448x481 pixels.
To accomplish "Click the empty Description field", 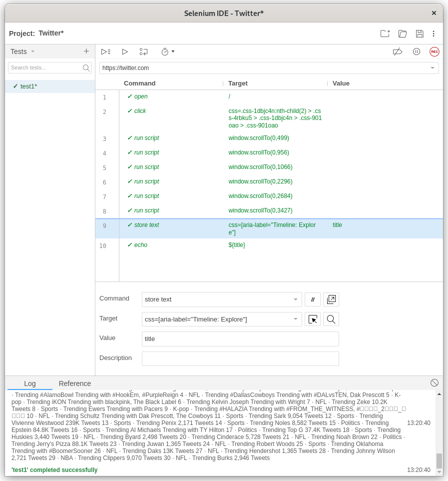I will click(x=240, y=358).
